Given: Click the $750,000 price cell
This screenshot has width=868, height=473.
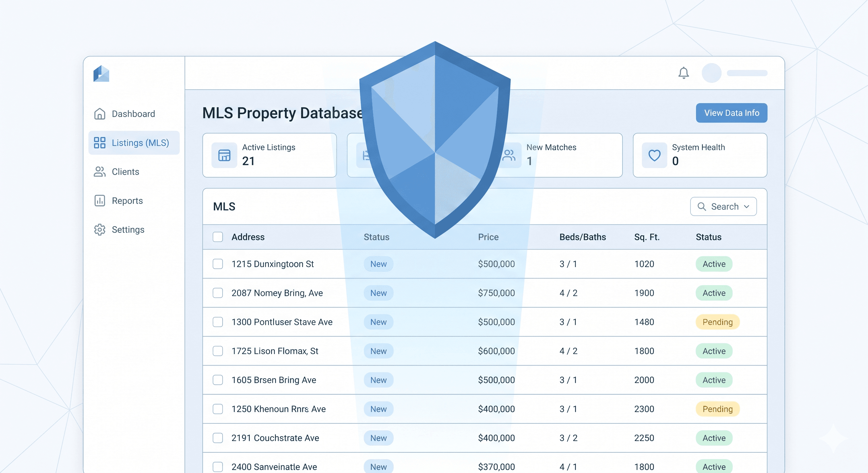Looking at the screenshot, I should pyautogui.click(x=496, y=293).
